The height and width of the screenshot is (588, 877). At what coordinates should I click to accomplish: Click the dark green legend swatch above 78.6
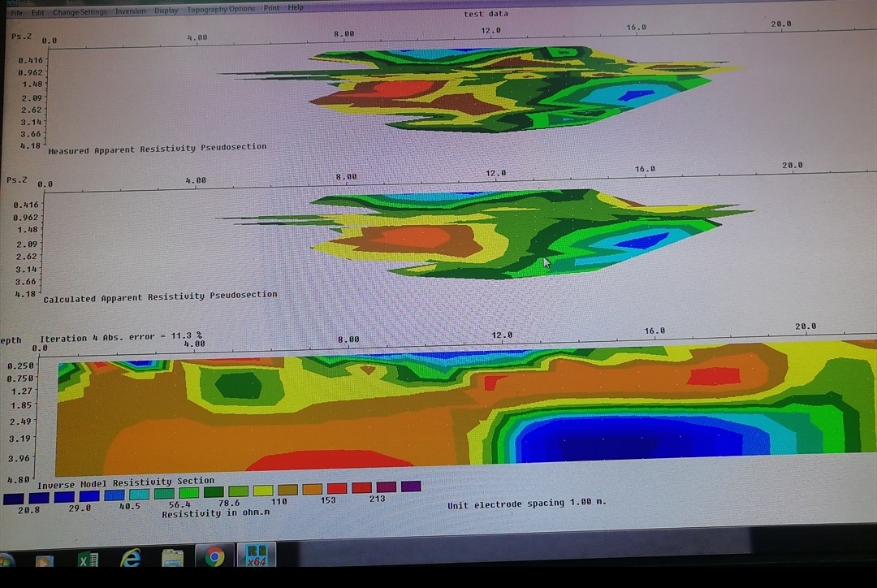(214, 492)
